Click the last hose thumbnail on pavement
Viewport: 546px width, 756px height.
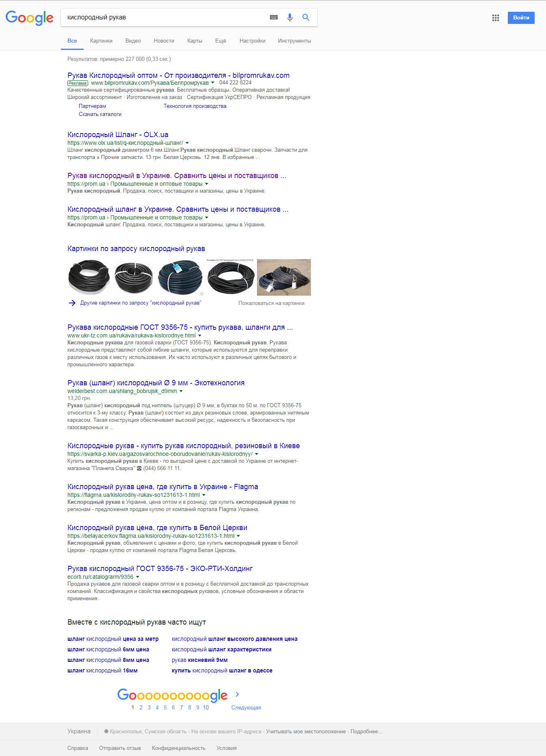point(284,277)
